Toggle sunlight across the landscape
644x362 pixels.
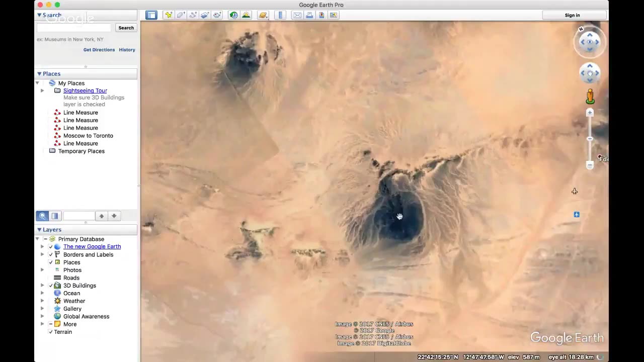coord(246,15)
